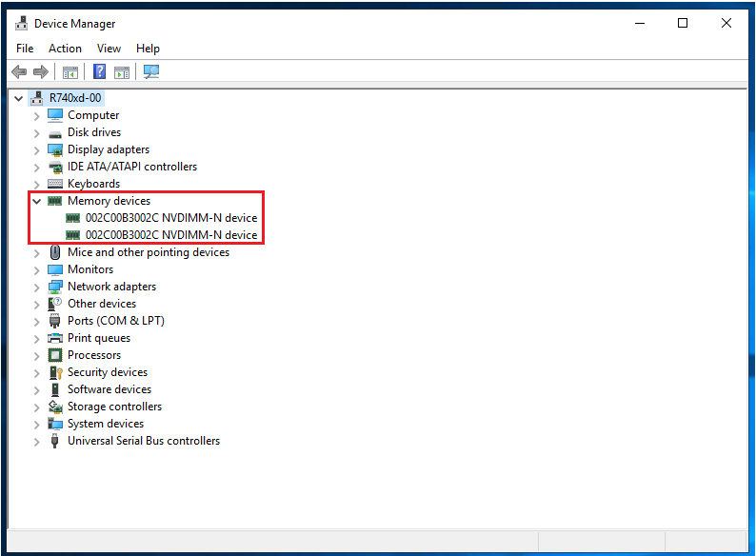Image resolution: width=756 pixels, height=556 pixels.
Task: Select the Security devices label
Action: tap(108, 372)
